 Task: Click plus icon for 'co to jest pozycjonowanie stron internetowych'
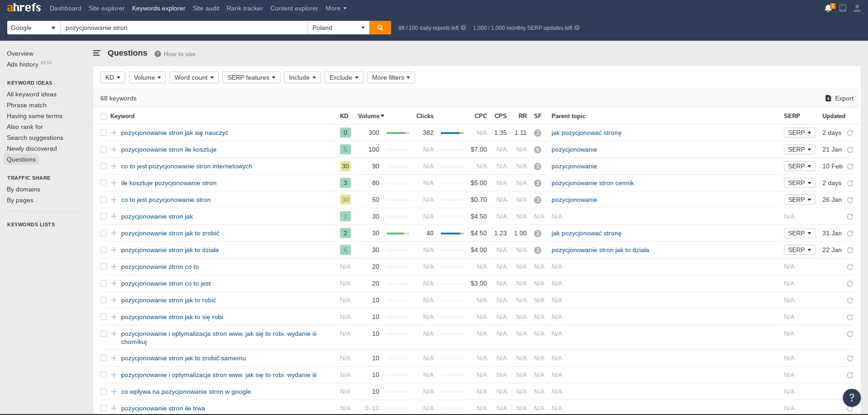coord(114,166)
